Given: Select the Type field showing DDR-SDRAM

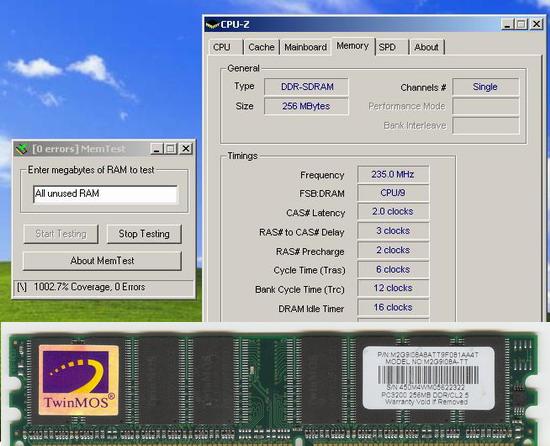Looking at the screenshot, I should pos(306,87).
